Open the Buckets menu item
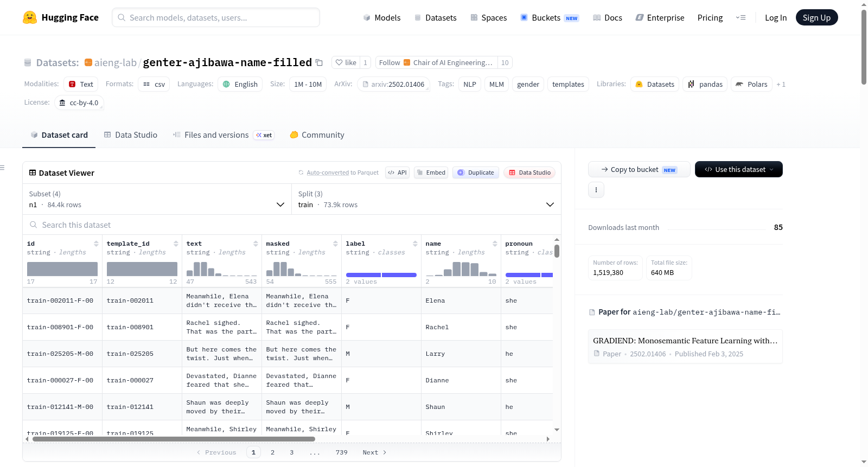The height and width of the screenshot is (467, 868). click(x=550, y=18)
